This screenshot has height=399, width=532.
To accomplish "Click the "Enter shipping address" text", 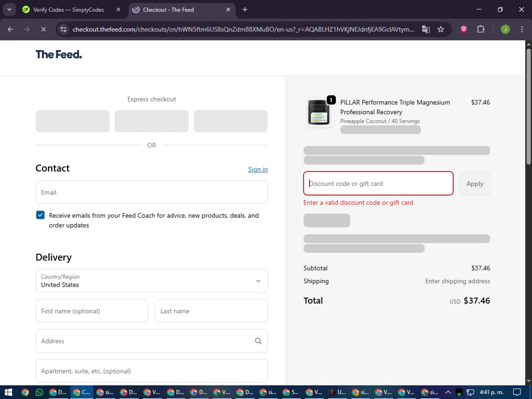I will tap(458, 281).
